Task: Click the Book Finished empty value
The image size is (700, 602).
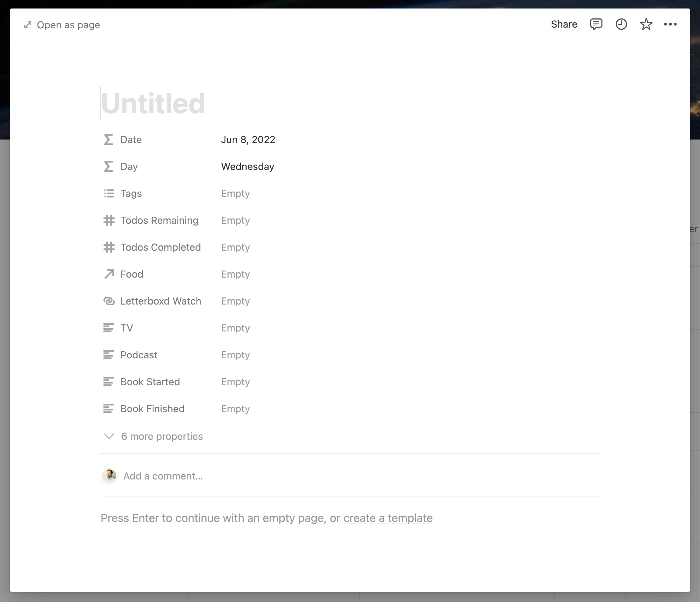Action: click(236, 409)
